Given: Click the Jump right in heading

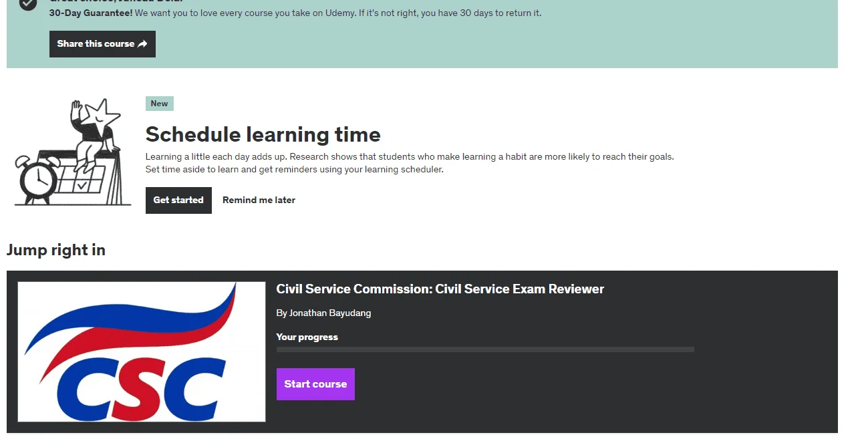Looking at the screenshot, I should (x=56, y=250).
